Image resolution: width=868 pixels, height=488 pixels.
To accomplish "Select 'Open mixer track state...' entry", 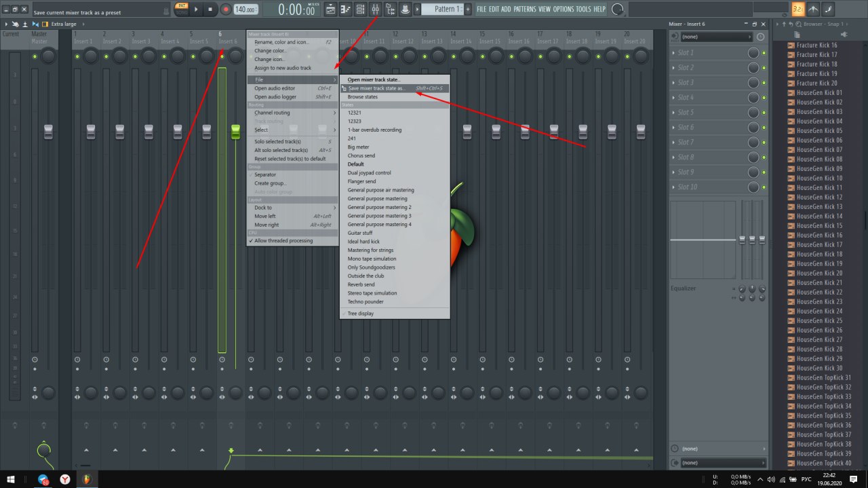I will tap(394, 79).
